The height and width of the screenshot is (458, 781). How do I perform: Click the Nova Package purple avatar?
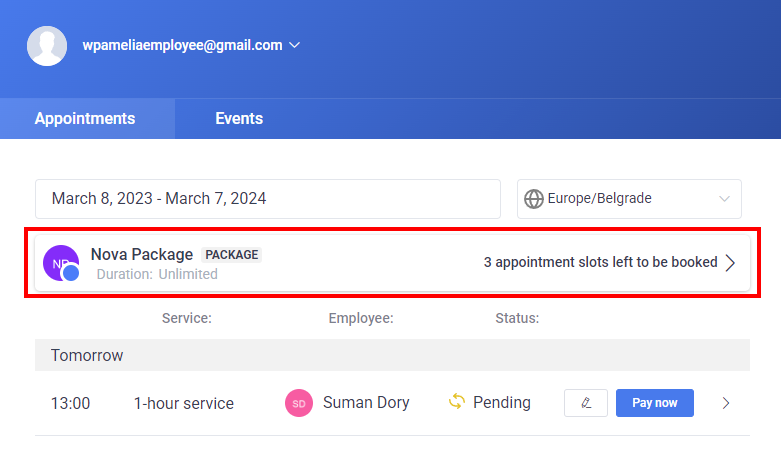point(60,263)
